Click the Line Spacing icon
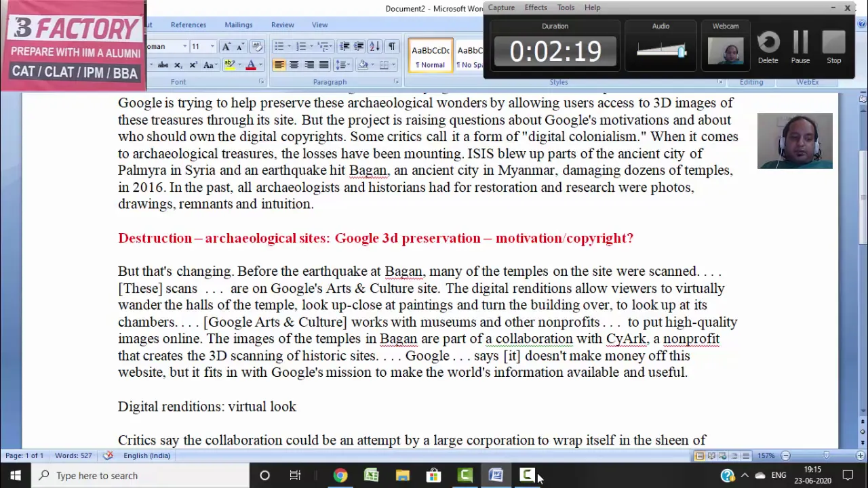868x488 pixels. point(344,65)
